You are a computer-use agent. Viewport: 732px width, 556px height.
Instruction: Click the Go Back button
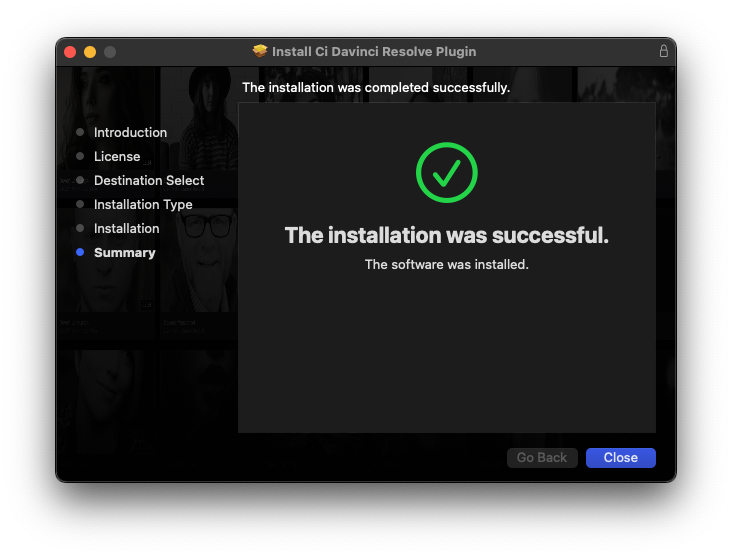click(542, 457)
